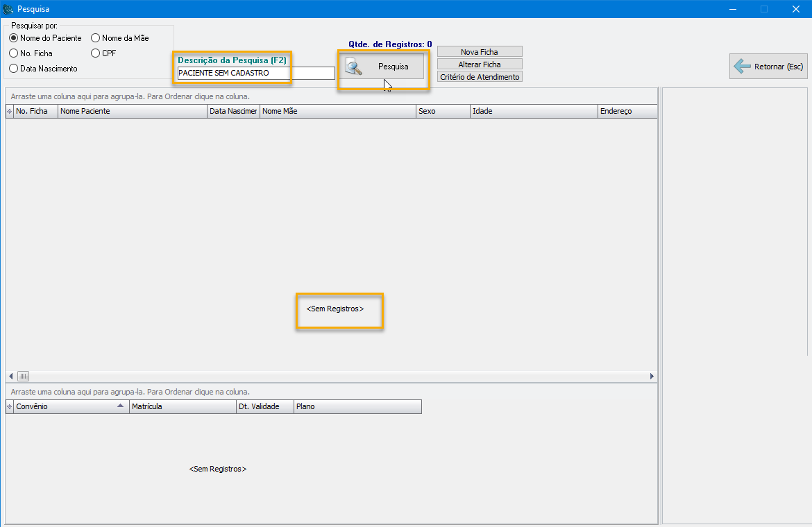The height and width of the screenshot is (527, 812).
Task: Sort by the Plano column header
Action: point(357,406)
